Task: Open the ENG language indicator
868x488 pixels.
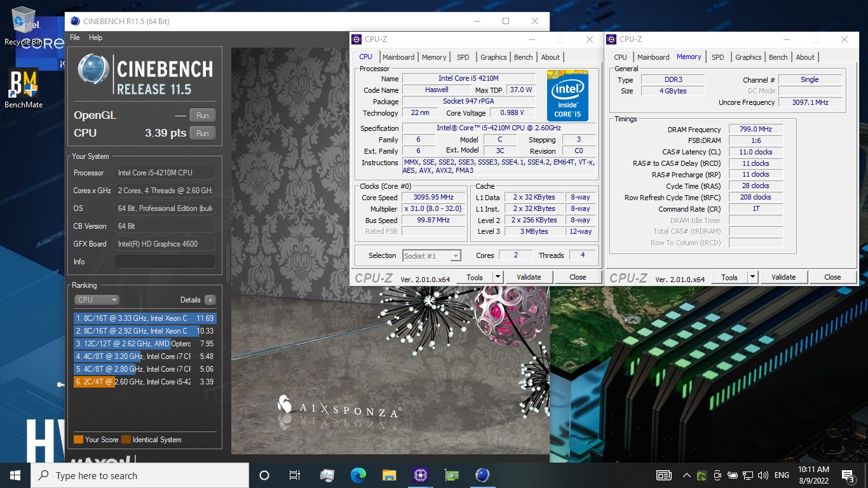Action: [782, 475]
